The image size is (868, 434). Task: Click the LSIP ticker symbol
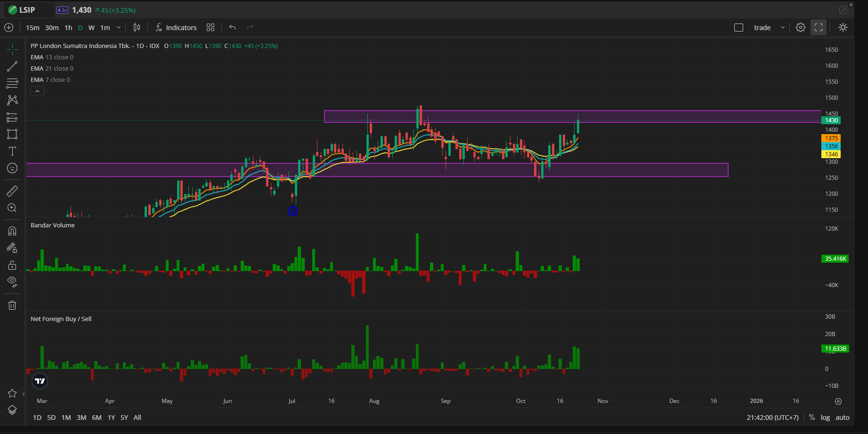(x=27, y=10)
